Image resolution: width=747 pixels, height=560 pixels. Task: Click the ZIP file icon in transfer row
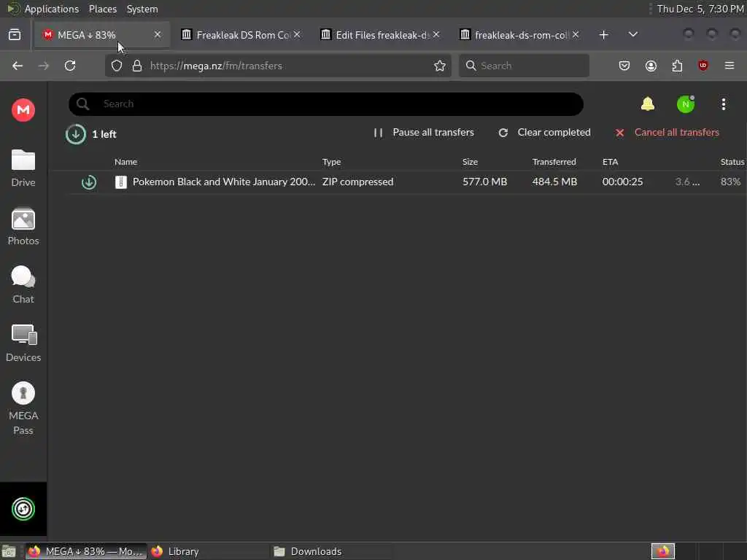[x=121, y=182]
